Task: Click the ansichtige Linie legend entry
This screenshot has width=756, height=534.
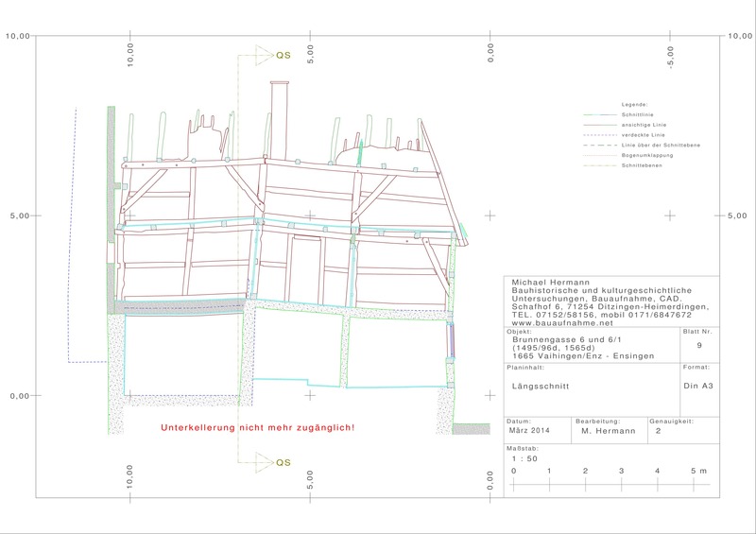Action: [x=642, y=123]
